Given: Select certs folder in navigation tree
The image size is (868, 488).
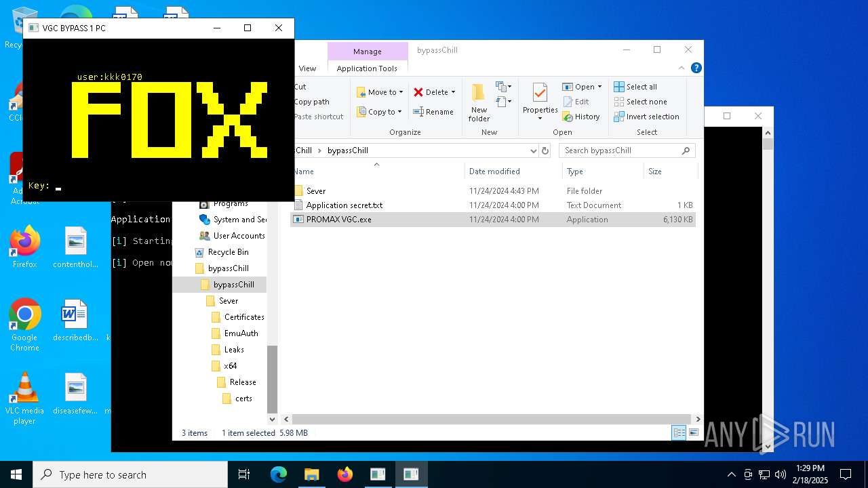Looking at the screenshot, I should click(x=237, y=399).
